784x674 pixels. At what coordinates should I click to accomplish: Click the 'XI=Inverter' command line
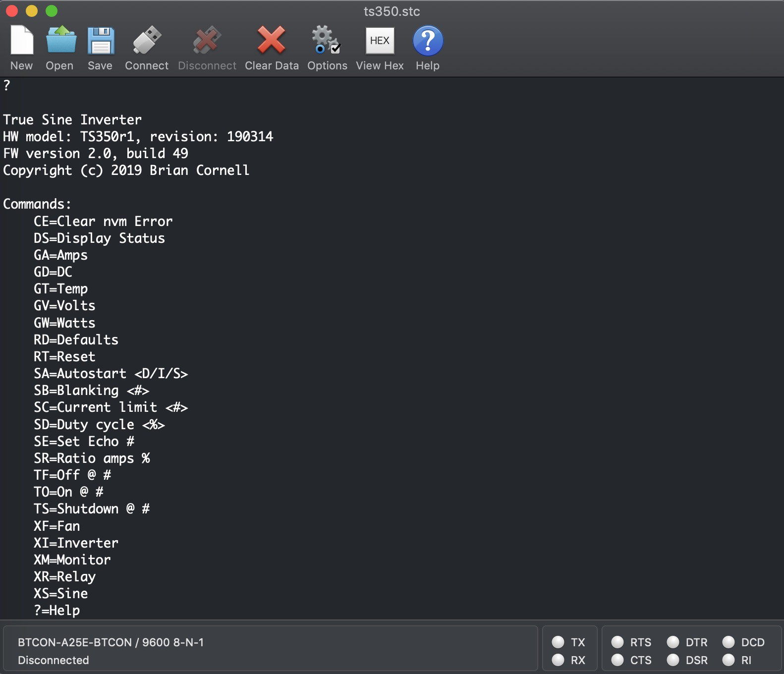76,543
